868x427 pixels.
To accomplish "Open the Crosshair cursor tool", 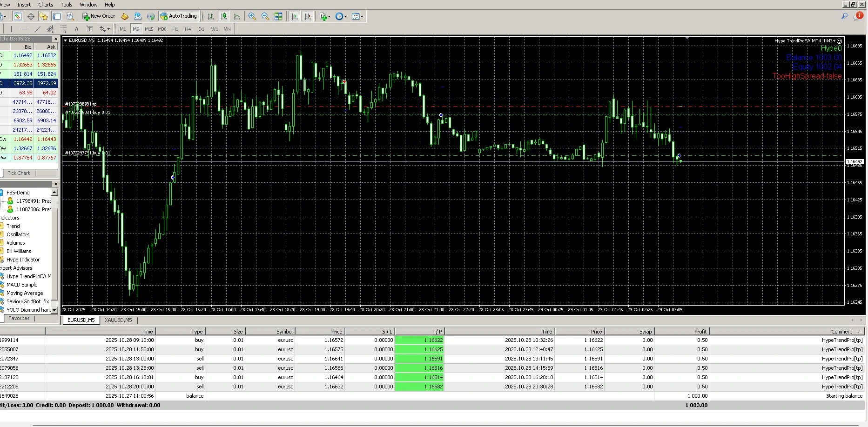I will [x=31, y=16].
